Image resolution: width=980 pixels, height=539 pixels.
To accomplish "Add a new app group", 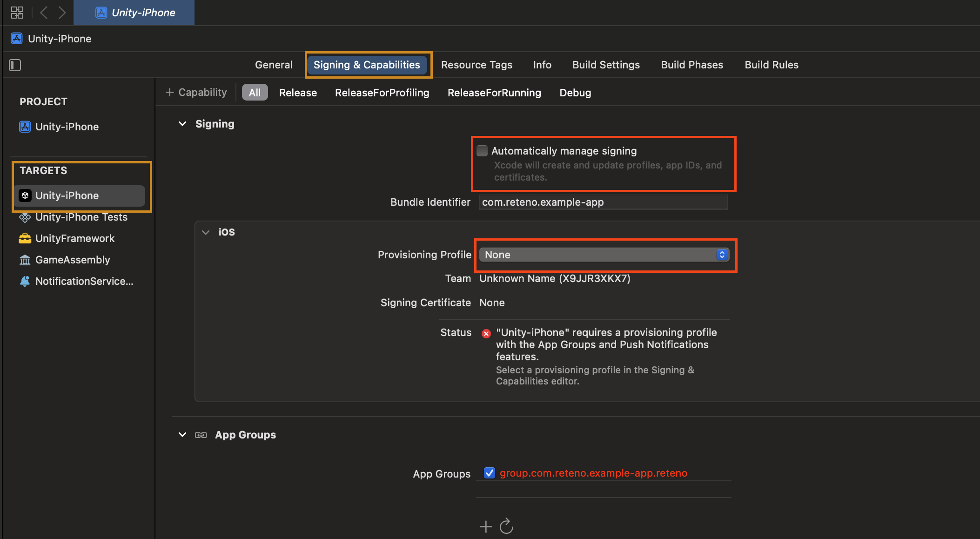I will (x=486, y=526).
